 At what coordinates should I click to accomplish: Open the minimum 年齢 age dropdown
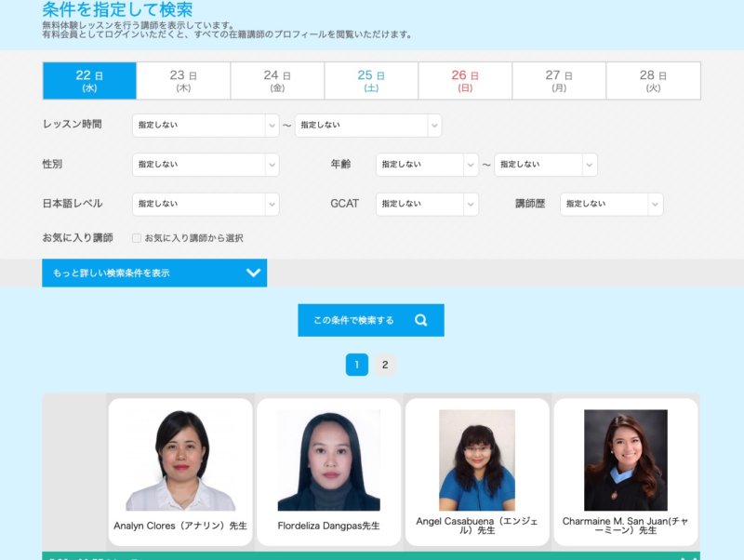point(426,165)
